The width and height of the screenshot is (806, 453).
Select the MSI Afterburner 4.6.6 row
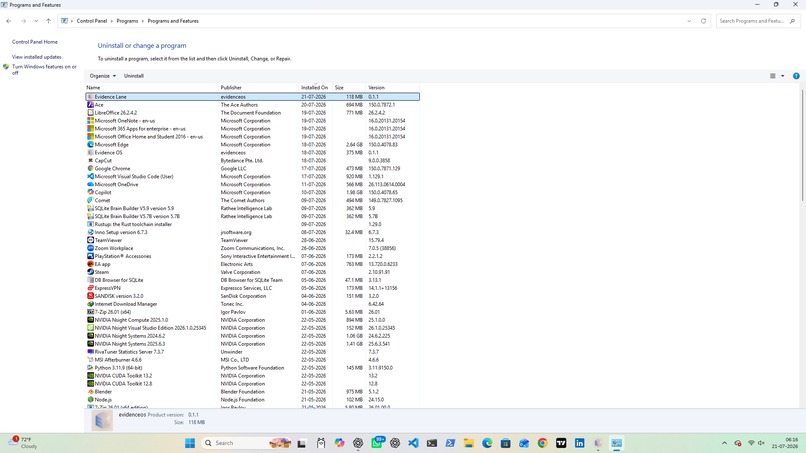[252, 359]
